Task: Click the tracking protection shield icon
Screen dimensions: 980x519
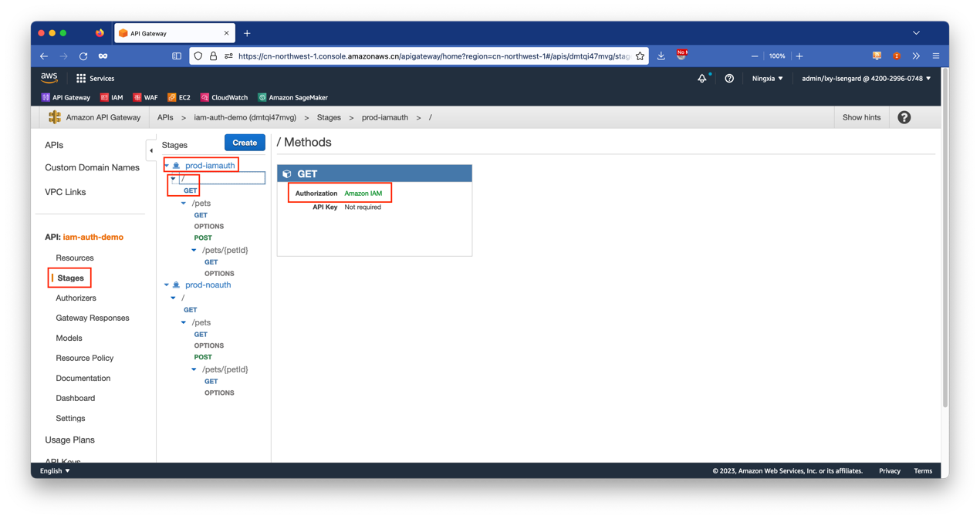Action: point(198,56)
